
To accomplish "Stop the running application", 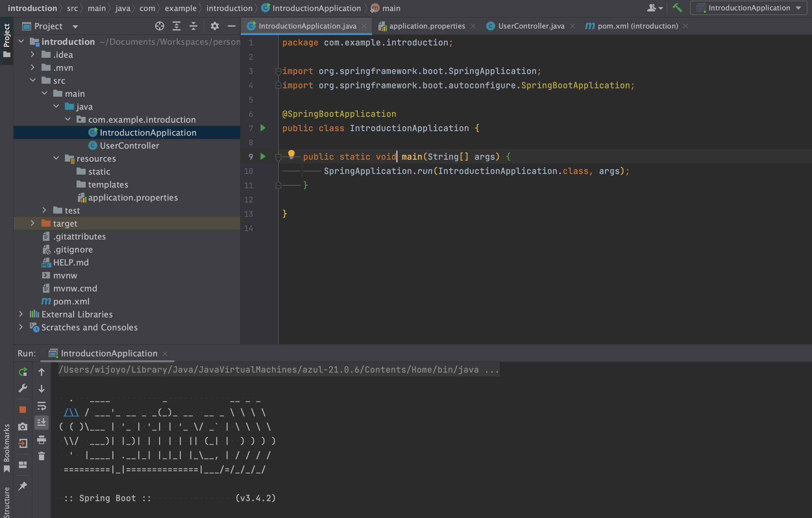I will [23, 409].
